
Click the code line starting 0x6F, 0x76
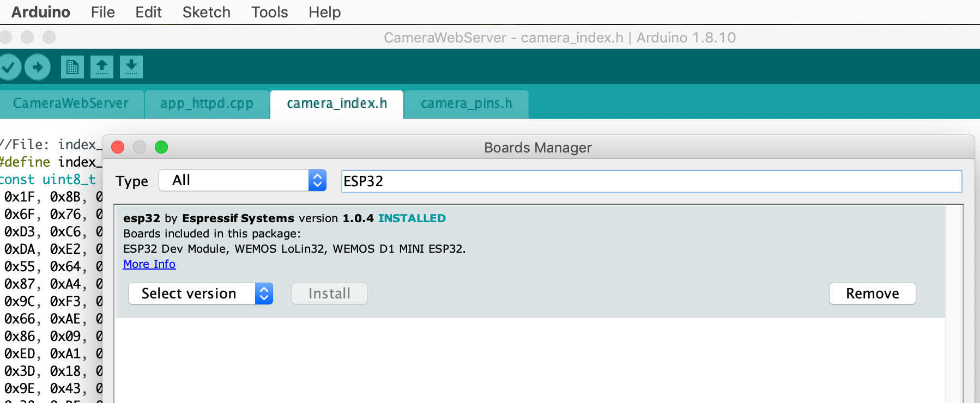point(53,214)
